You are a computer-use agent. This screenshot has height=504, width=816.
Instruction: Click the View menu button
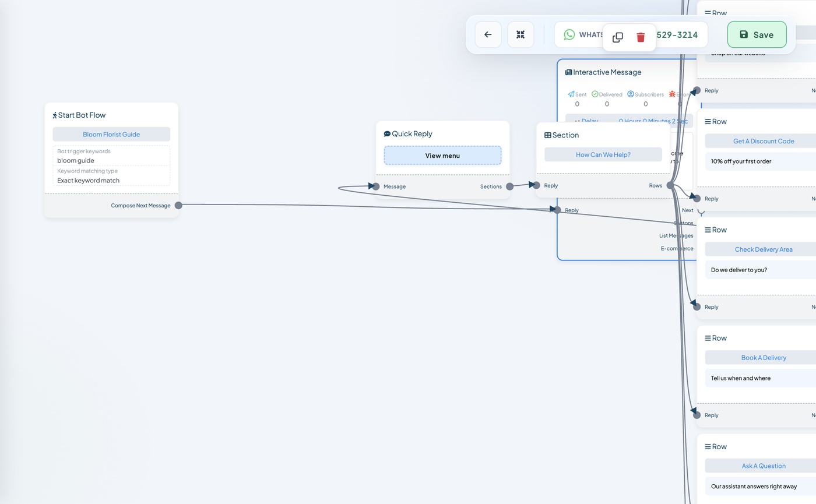(442, 156)
